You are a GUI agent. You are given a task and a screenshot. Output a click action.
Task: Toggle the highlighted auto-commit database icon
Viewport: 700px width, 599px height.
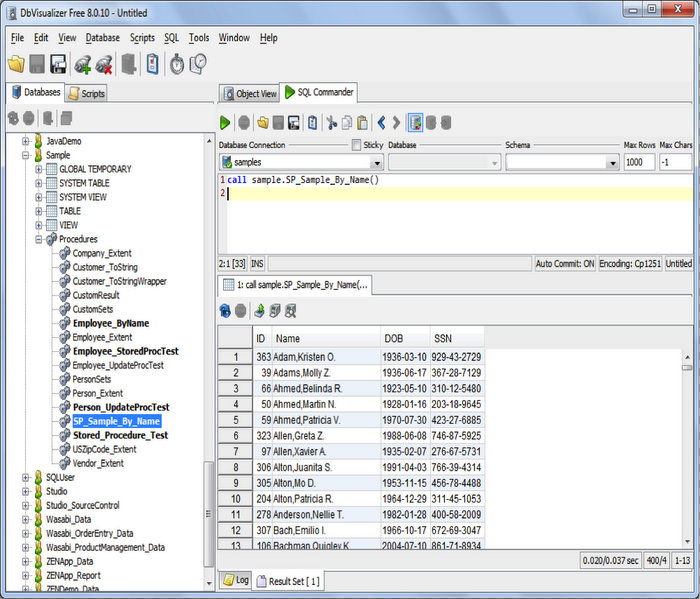coord(415,123)
